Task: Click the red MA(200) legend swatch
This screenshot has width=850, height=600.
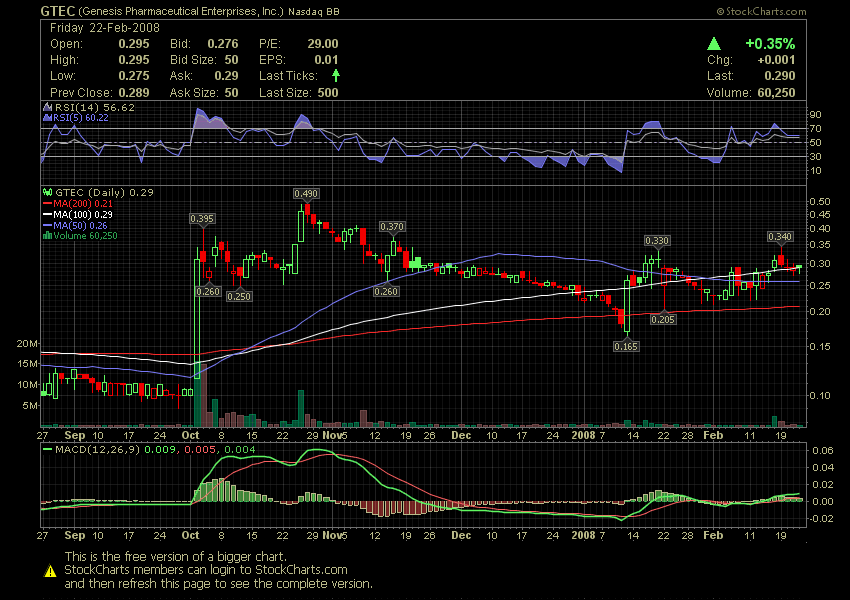Action: tap(46, 204)
